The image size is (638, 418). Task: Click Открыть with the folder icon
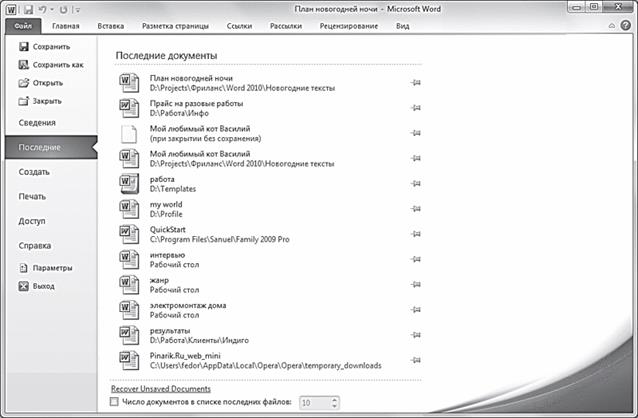click(42, 83)
